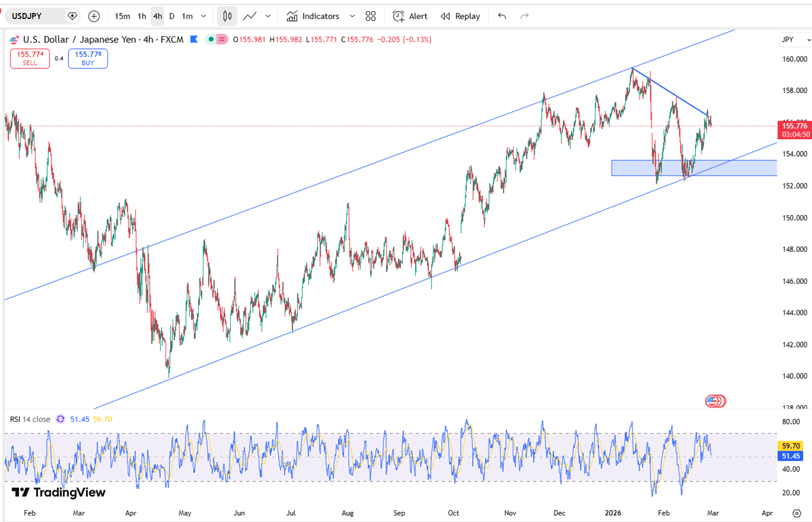Viewport: 812px width, 522px height.
Task: Switch to the 15m timeframe
Action: [122, 16]
